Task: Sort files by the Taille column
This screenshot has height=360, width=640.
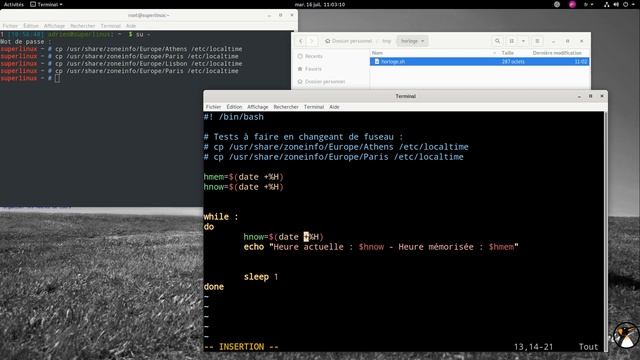Action: point(507,53)
